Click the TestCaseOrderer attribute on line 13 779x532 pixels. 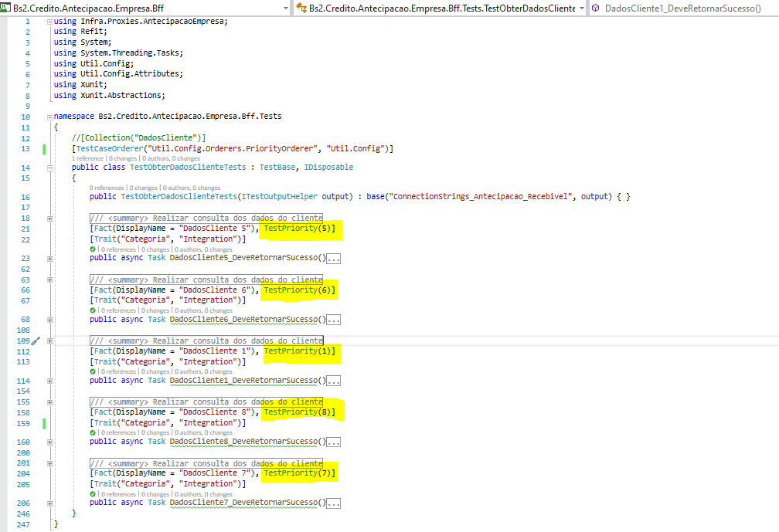[233, 148]
